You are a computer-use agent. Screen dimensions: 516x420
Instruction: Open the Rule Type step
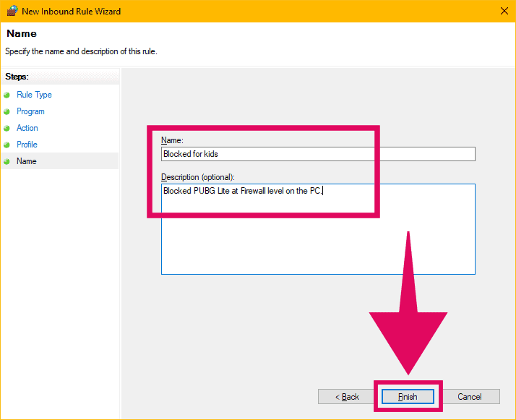point(34,95)
